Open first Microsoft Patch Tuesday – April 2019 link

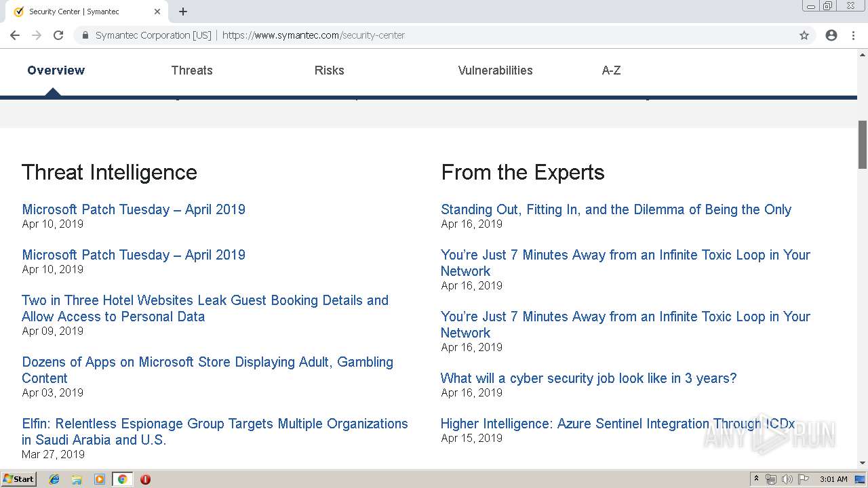[134, 209]
